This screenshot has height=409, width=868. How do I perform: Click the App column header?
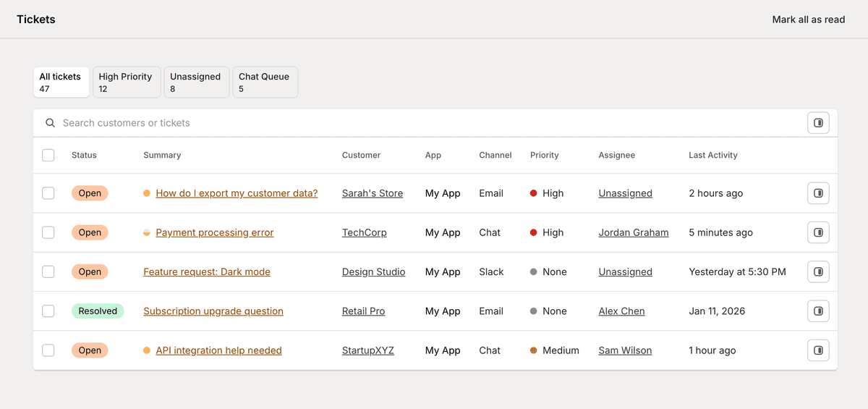[x=433, y=155]
